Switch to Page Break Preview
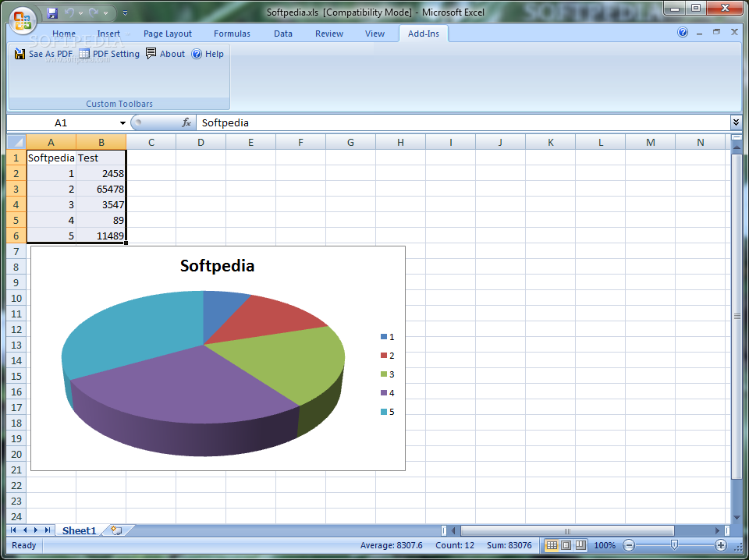 click(580, 545)
